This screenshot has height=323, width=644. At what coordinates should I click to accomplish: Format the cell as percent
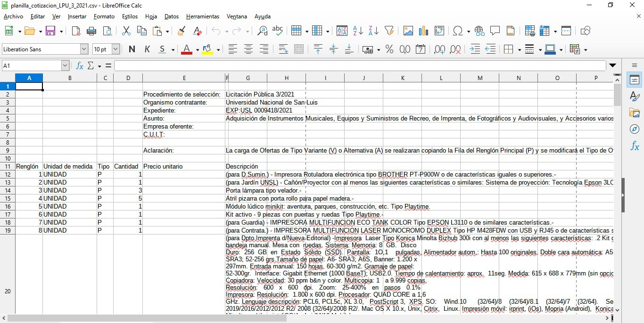pos(389,49)
